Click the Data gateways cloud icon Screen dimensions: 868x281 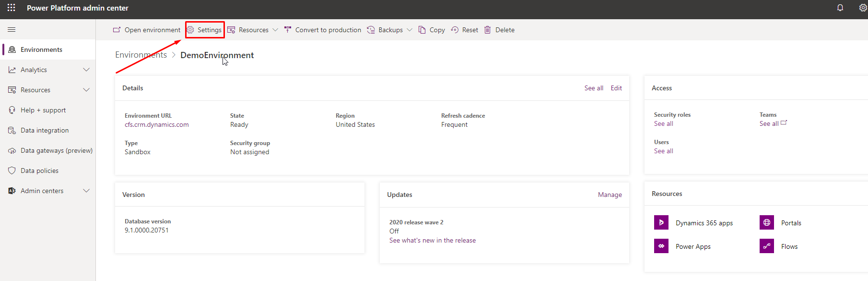tap(12, 150)
